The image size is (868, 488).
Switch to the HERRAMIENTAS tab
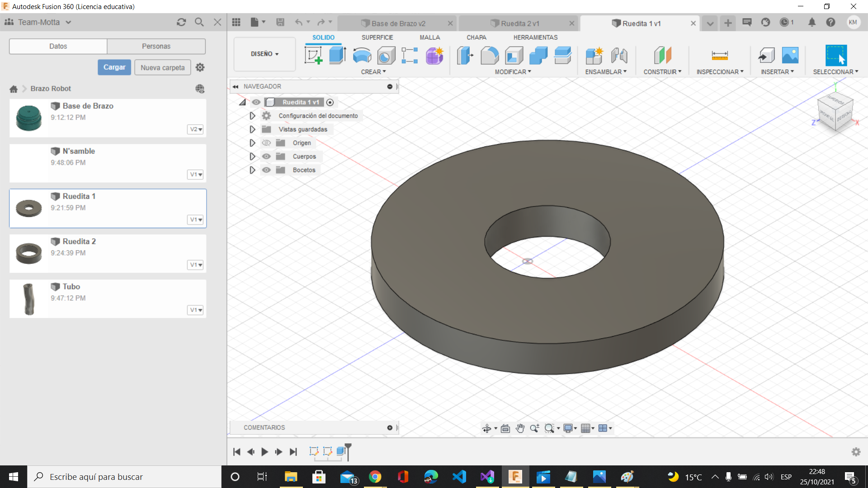(535, 38)
